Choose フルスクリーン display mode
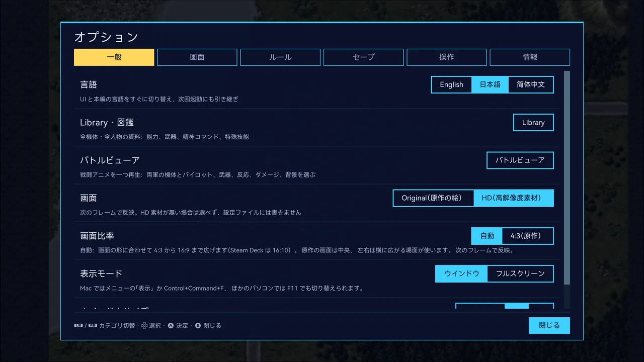Screen dimensions: 644x362 (520, 274)
